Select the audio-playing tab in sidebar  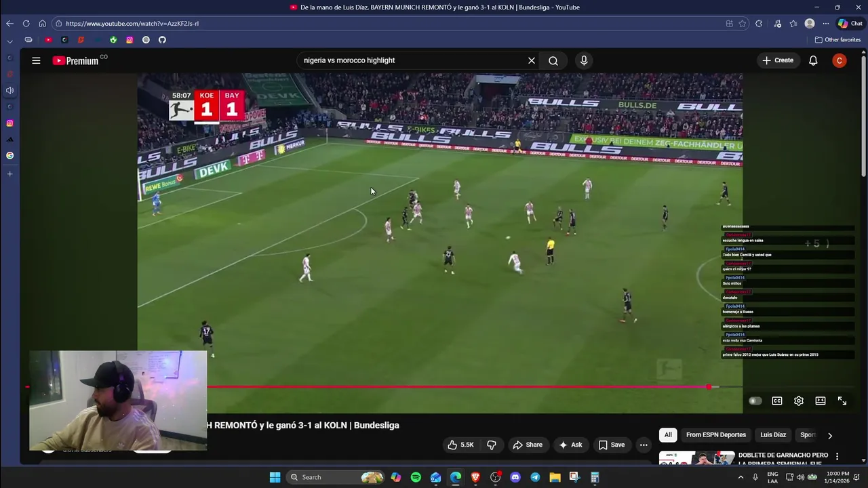tap(9, 90)
